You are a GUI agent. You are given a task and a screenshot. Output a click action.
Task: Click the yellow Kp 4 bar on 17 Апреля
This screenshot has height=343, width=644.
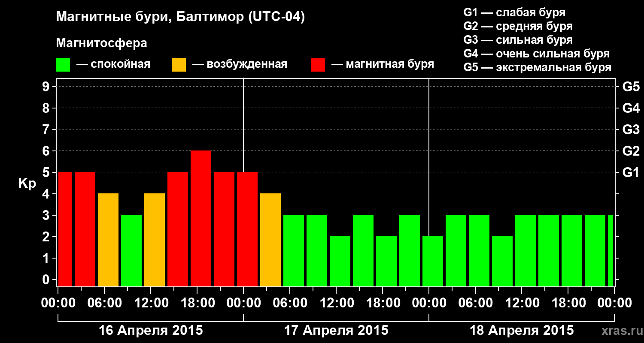[270, 240]
